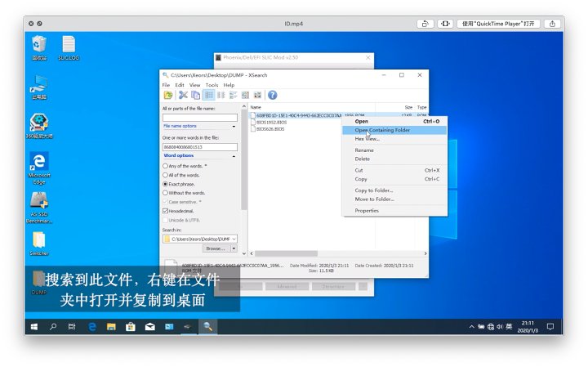Open the Tools menu in menu bar
The image size is (588, 367).
pyautogui.click(x=212, y=85)
